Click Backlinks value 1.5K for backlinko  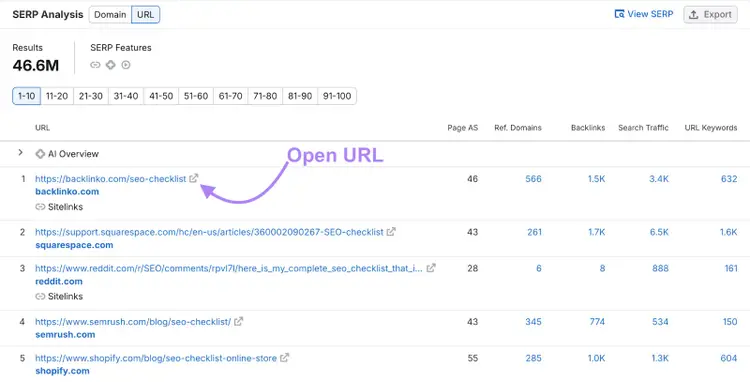[x=596, y=179]
